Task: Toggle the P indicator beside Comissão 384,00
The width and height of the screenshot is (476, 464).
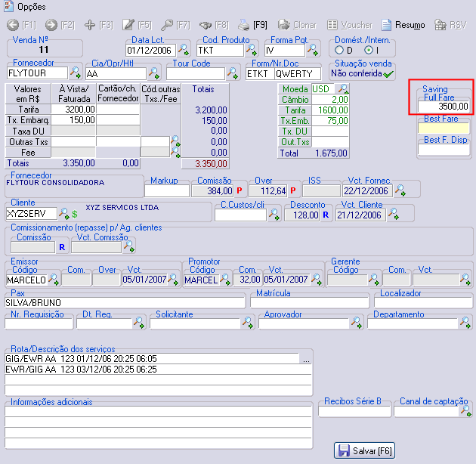Action: click(240, 190)
